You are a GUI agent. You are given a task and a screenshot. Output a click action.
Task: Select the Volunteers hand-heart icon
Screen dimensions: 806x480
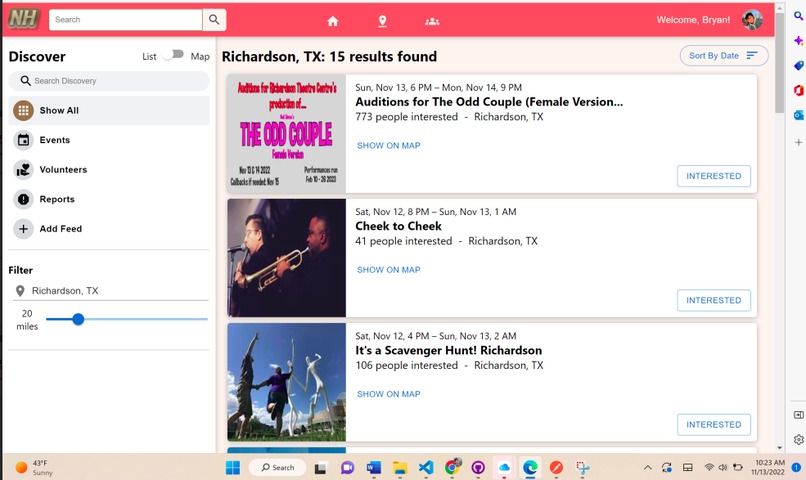(x=24, y=170)
